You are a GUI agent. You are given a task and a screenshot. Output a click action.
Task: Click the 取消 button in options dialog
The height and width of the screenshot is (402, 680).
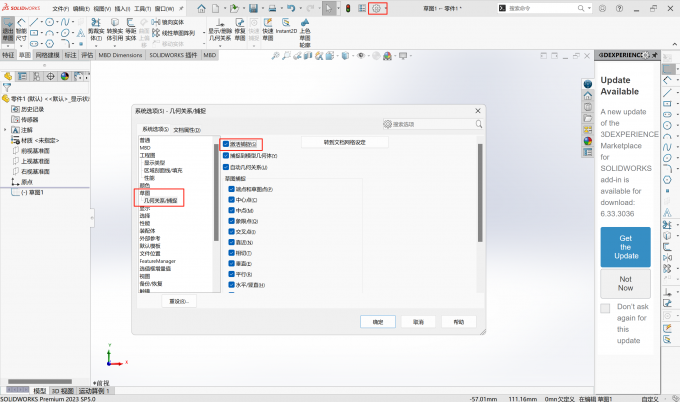[418, 322]
